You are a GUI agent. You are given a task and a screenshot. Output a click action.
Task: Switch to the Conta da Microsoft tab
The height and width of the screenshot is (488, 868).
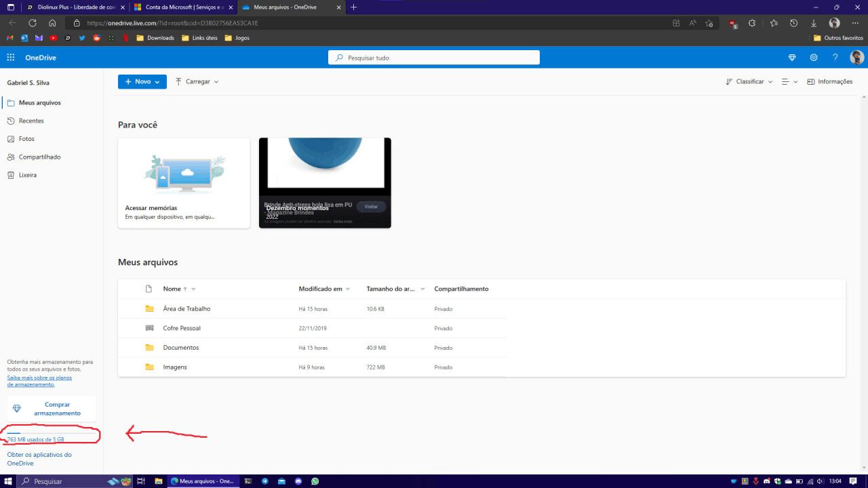click(183, 7)
